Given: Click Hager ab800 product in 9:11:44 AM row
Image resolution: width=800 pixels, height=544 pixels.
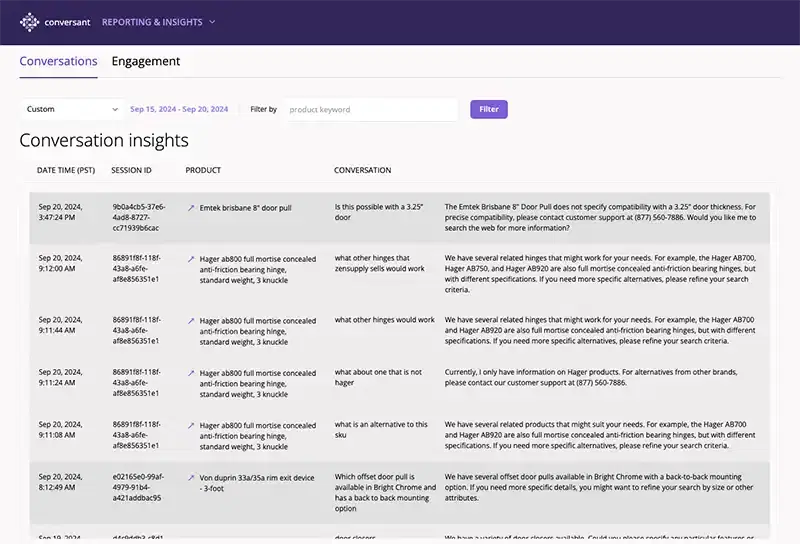Looking at the screenshot, I should point(258,331).
